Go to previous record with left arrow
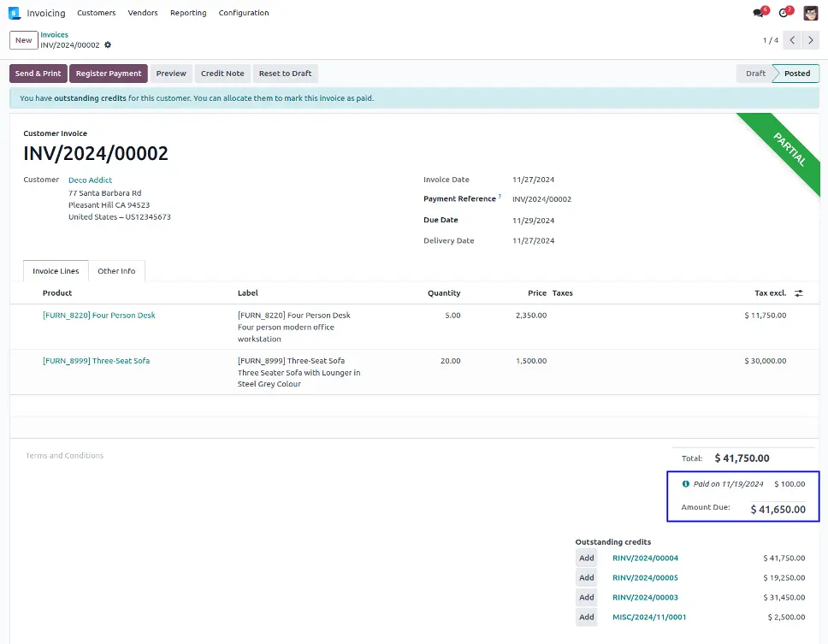Viewport: 828px width, 644px height. [x=792, y=40]
